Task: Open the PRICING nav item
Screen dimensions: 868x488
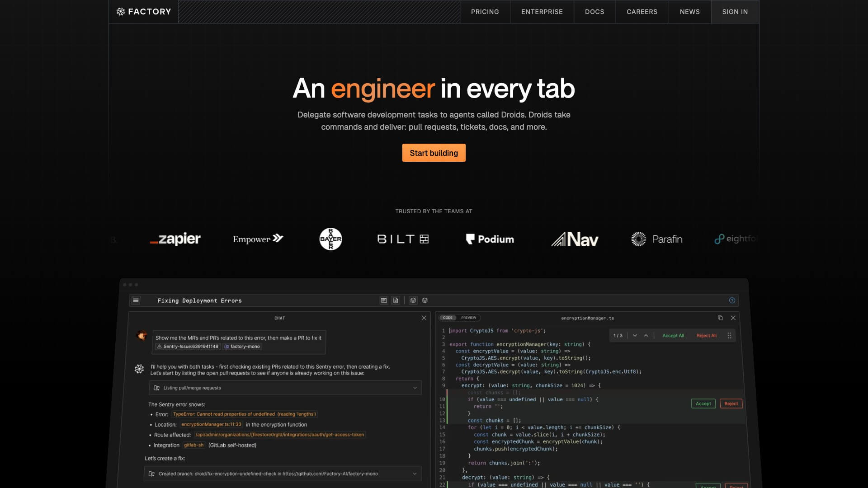Action: click(x=485, y=12)
